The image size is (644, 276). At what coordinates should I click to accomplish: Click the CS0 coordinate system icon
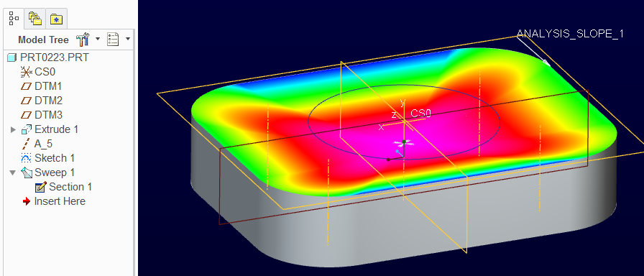[27, 73]
